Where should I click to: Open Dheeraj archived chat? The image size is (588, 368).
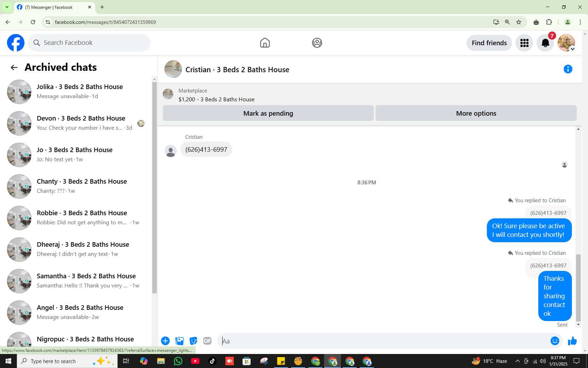[x=76, y=250]
